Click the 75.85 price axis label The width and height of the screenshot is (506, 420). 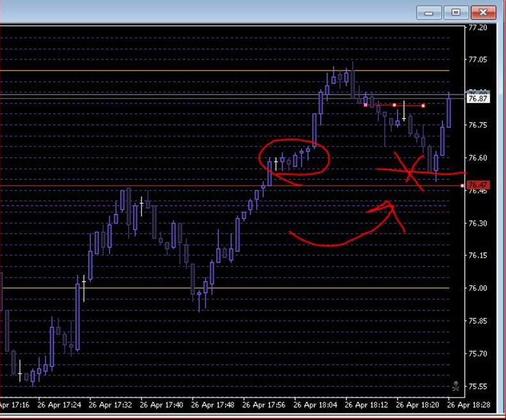click(478, 321)
